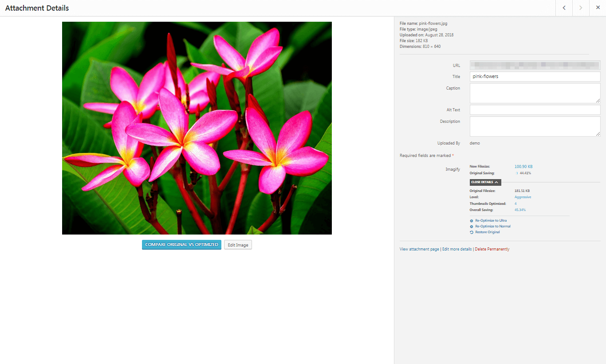
Task: Click Delete Permanently
Action: (492, 249)
